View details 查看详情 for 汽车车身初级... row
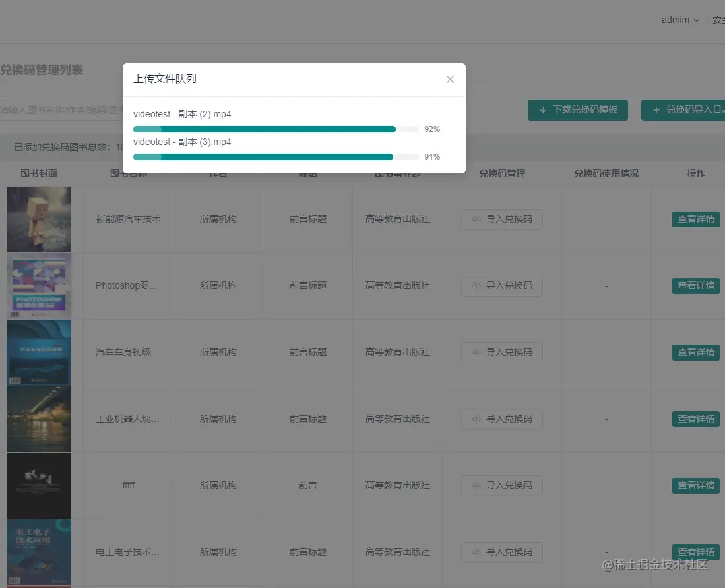The width and height of the screenshot is (725, 588). (x=696, y=352)
